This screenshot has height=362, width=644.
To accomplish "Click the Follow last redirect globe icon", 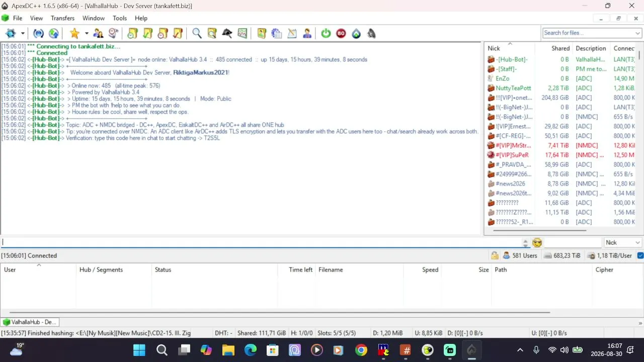I will [x=54, y=34].
